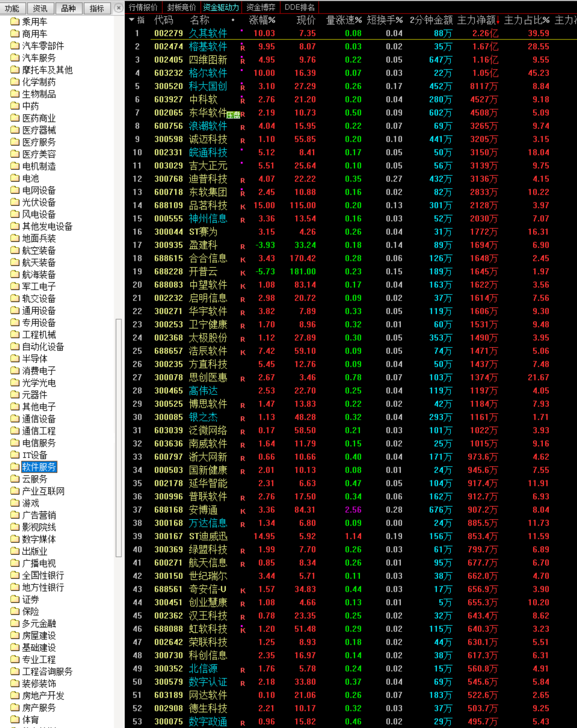Click the R margin-trading marker on 榕基软件 row
The width and height of the screenshot is (577, 728).
[x=243, y=48]
